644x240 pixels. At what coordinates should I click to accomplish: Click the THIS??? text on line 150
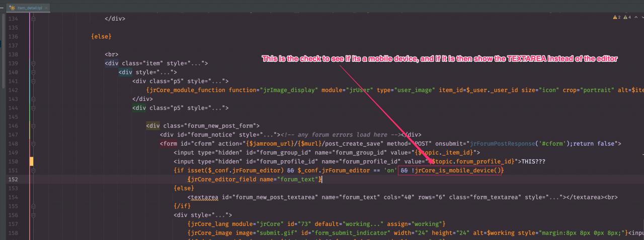click(533, 162)
